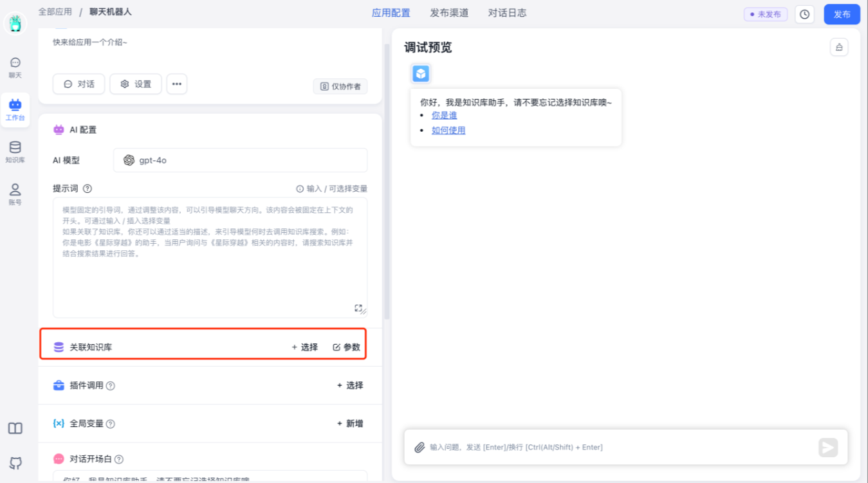Open the documentation book icon in sidebar

pyautogui.click(x=15, y=428)
